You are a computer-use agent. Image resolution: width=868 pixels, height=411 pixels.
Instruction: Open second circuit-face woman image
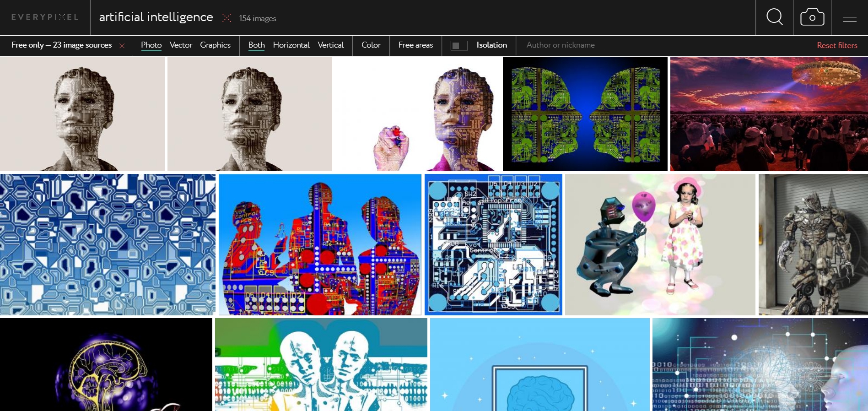249,114
